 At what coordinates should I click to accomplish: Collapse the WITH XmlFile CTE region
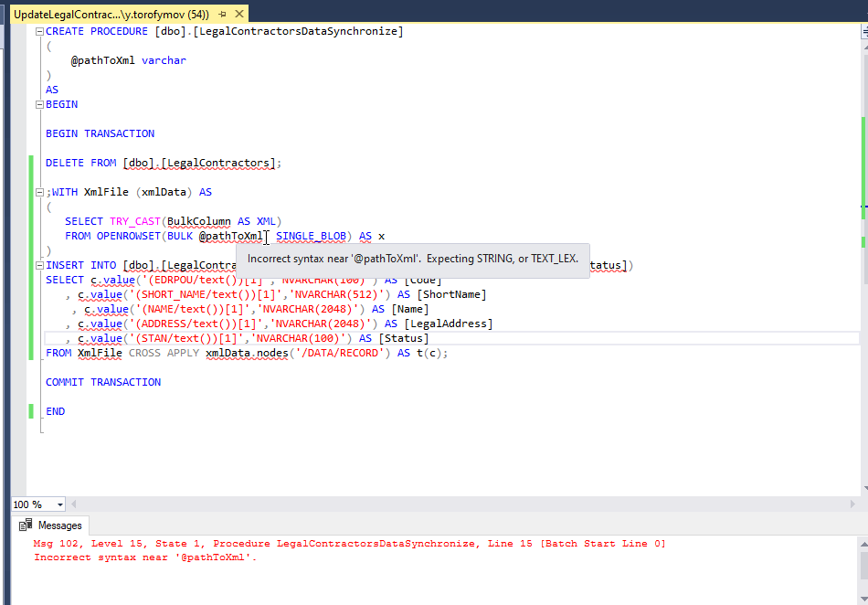pyautogui.click(x=38, y=192)
